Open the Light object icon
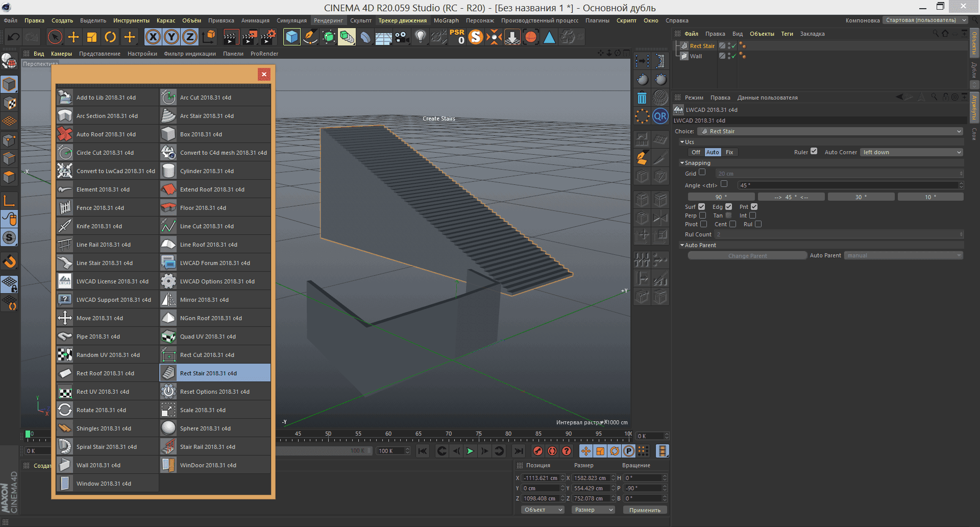 point(420,37)
